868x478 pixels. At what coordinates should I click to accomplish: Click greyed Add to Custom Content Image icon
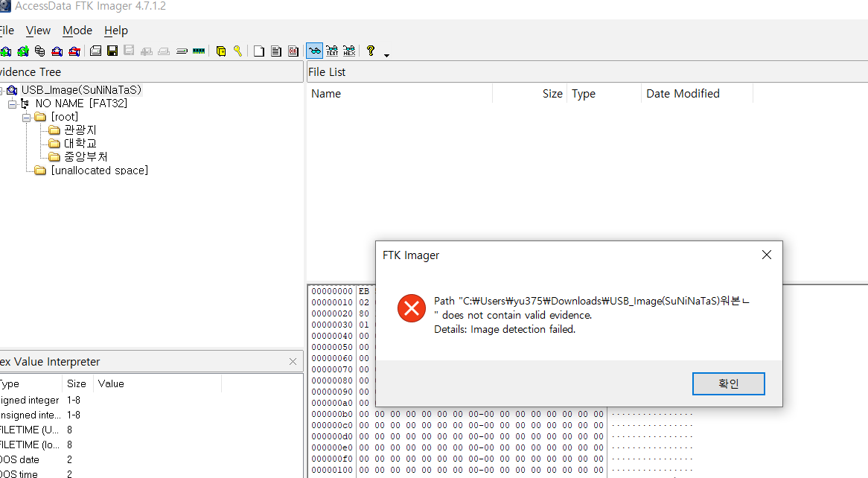click(x=147, y=51)
